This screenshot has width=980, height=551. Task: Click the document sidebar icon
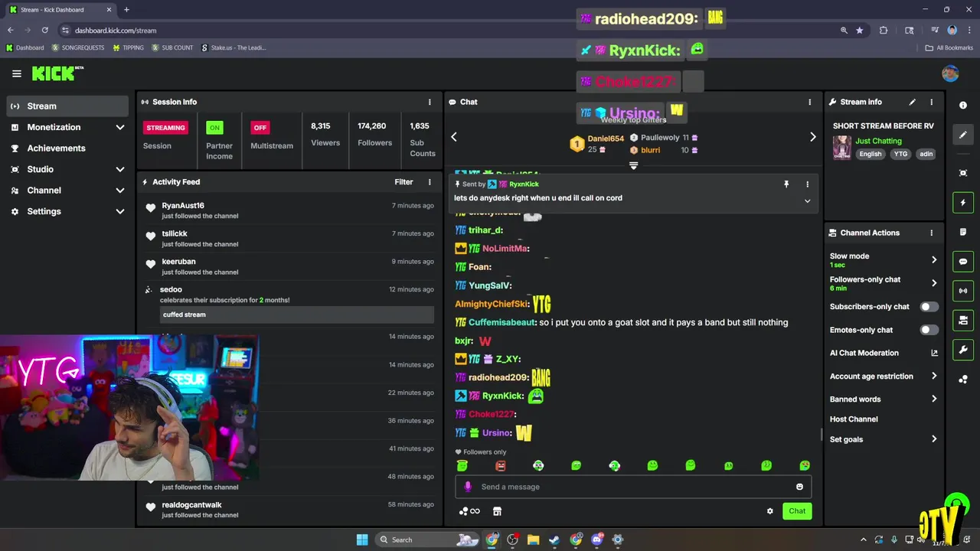click(x=963, y=232)
